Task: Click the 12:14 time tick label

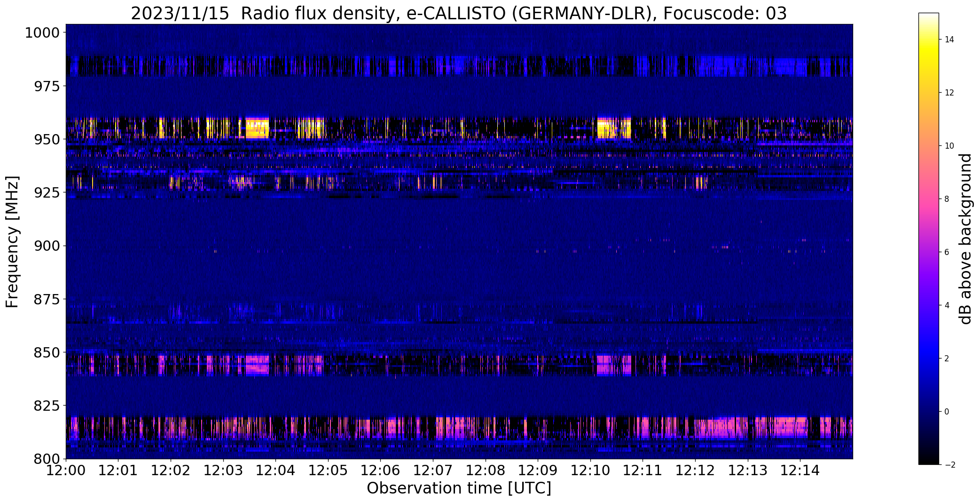Action: pyautogui.click(x=800, y=470)
